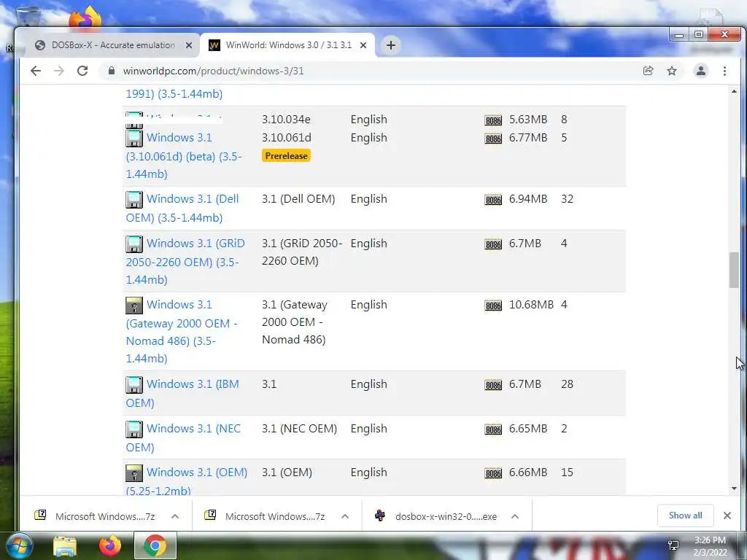The height and width of the screenshot is (560, 747).
Task: Reload the WinWorld page
Action: (x=82, y=71)
